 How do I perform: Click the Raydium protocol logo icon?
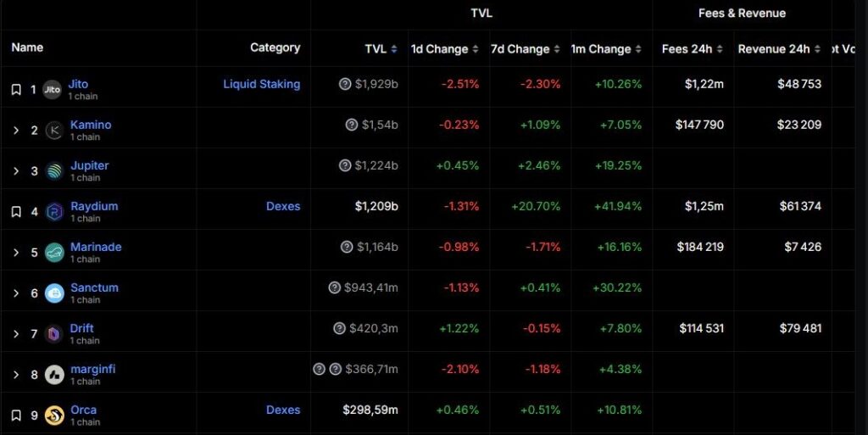(54, 211)
